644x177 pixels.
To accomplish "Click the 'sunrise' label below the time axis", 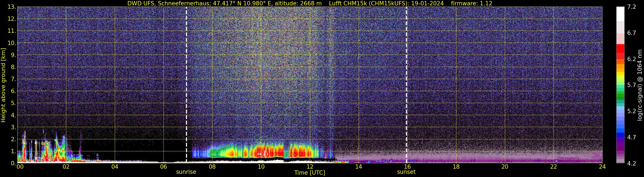I will [186, 172].
